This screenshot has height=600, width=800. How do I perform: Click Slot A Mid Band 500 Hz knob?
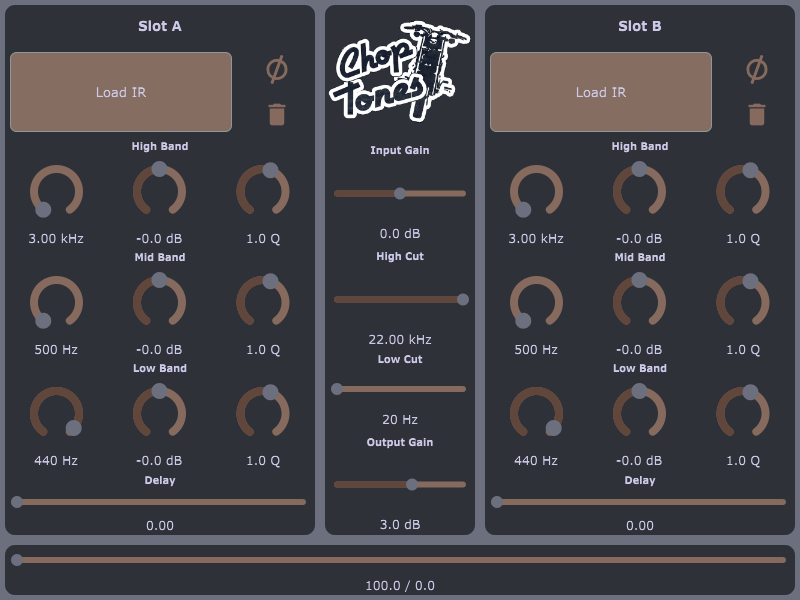click(x=56, y=302)
